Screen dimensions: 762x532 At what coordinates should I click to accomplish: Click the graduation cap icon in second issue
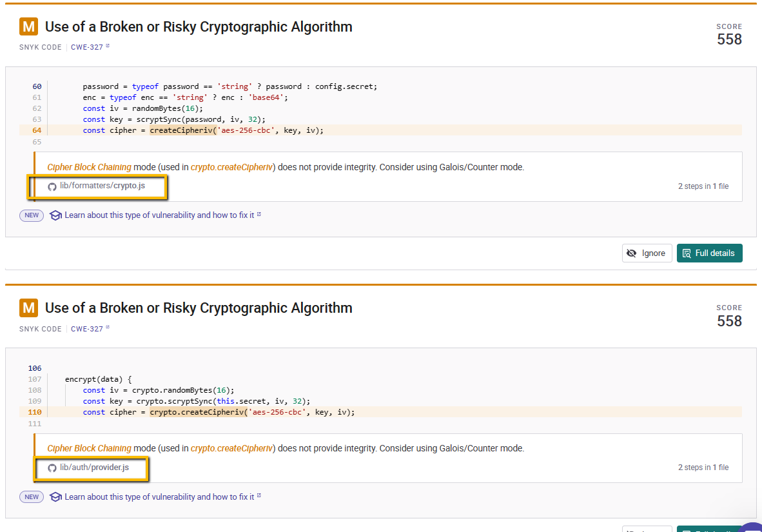pyautogui.click(x=56, y=497)
